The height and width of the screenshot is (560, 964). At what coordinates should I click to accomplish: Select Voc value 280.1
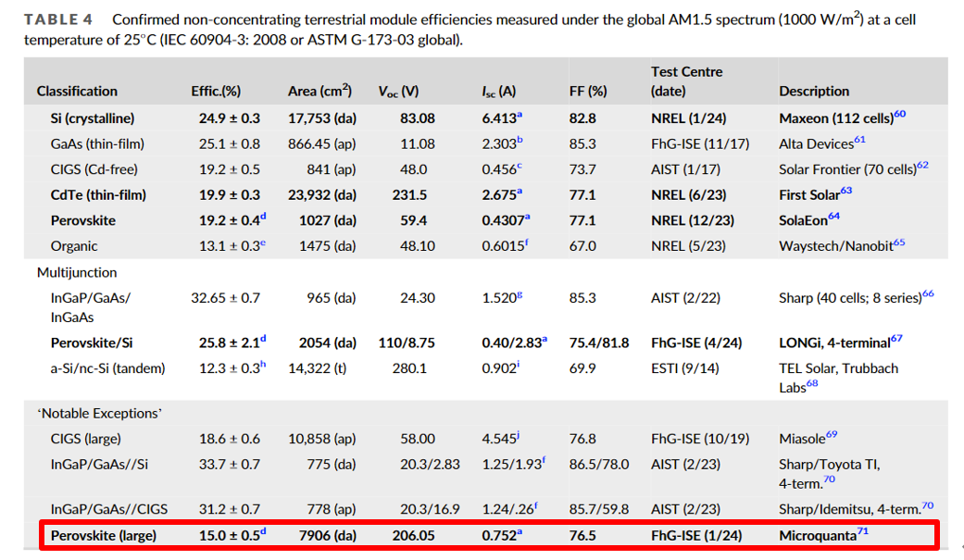tap(409, 368)
